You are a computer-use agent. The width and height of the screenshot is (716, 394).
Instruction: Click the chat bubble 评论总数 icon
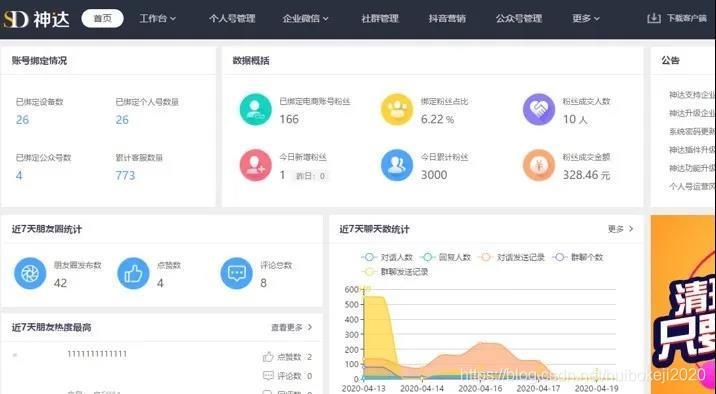click(x=237, y=273)
